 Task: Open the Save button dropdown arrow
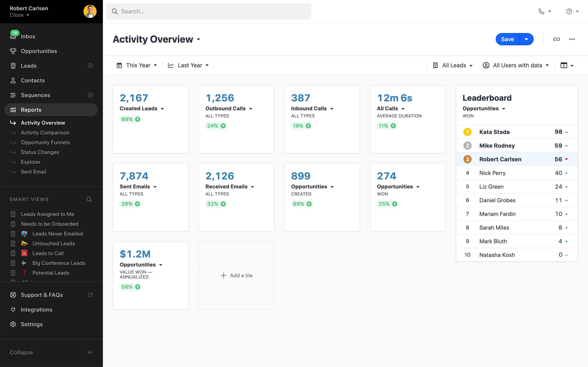point(526,39)
